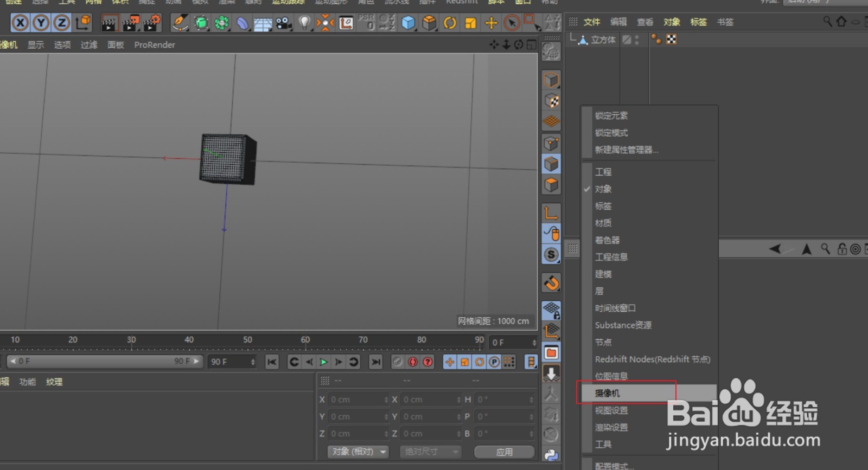Open the 纹理 tab in the material manager
Screen dimensions: 868x470
click(54, 382)
